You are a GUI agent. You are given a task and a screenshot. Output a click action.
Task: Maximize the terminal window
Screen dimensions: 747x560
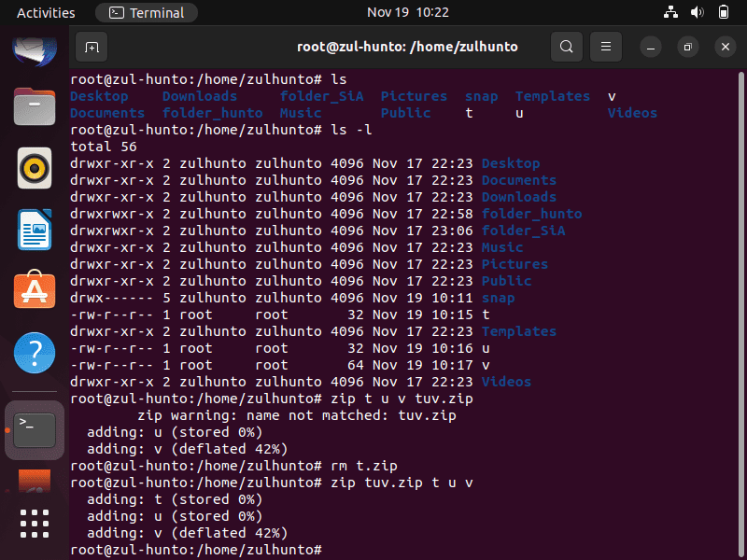pos(688,47)
